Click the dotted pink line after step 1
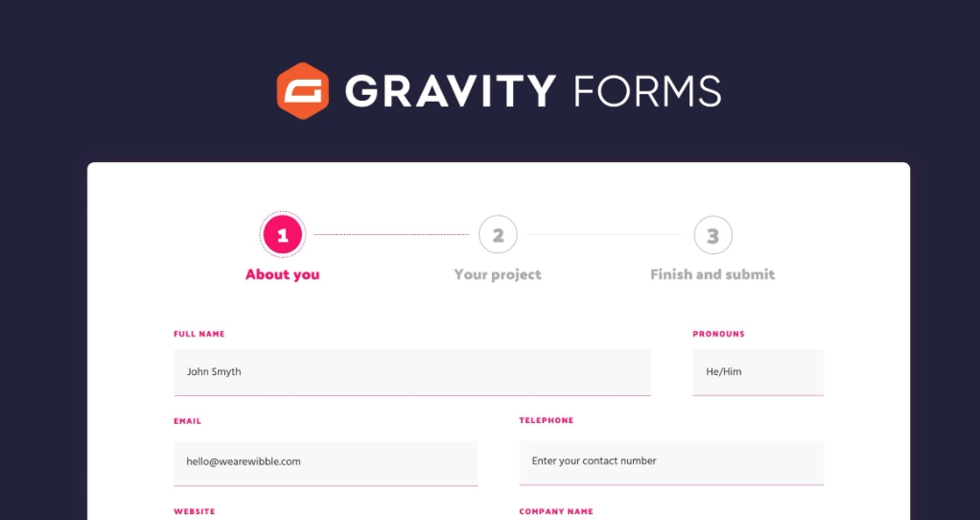The height and width of the screenshot is (520, 980). click(391, 235)
